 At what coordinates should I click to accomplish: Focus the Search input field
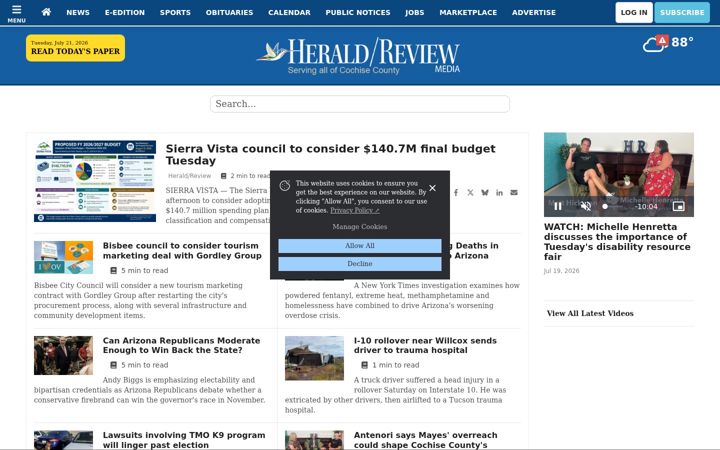(x=360, y=104)
